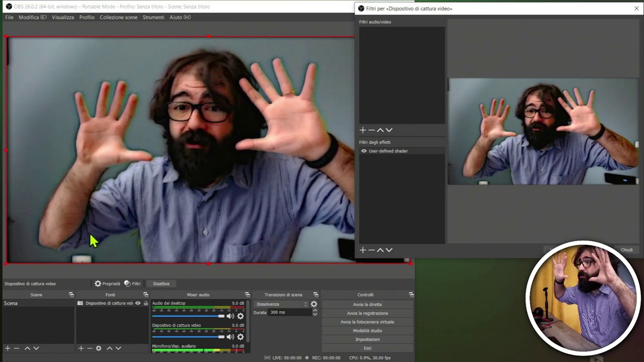Click Avvia la diretta button
644x362 pixels.
(x=367, y=304)
